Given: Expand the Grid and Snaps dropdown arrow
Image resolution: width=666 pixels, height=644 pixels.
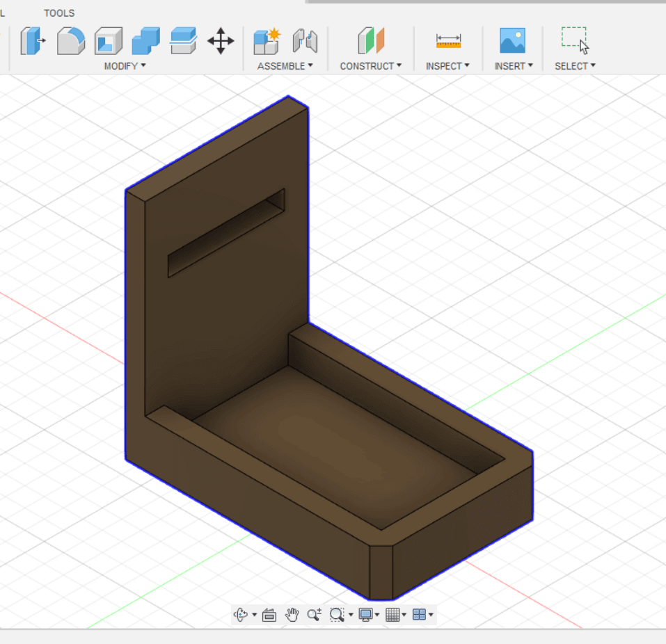Looking at the screenshot, I should pyautogui.click(x=404, y=615).
